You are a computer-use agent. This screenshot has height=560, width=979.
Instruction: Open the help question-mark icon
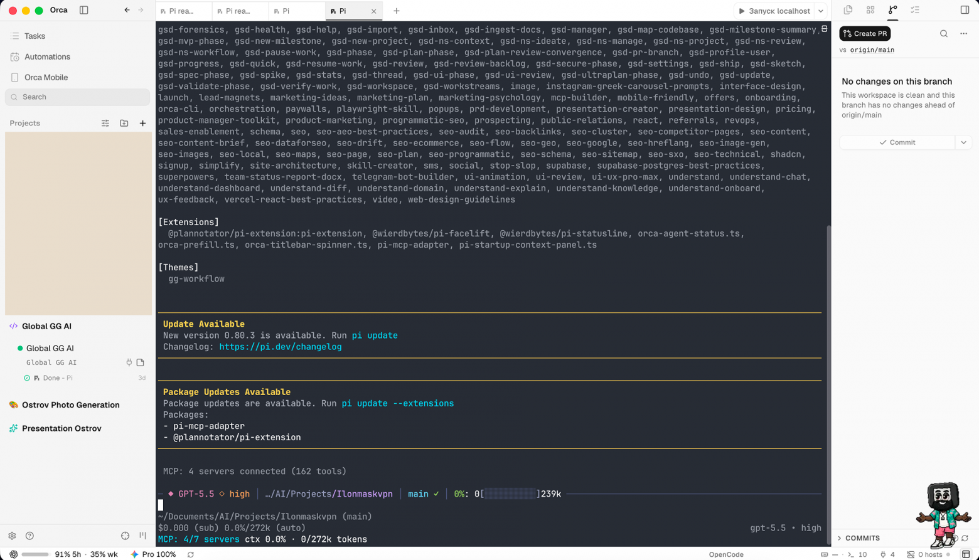point(29,536)
